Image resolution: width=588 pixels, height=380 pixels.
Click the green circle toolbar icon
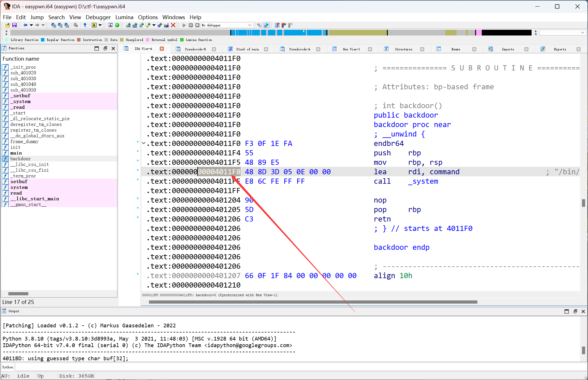[117, 25]
